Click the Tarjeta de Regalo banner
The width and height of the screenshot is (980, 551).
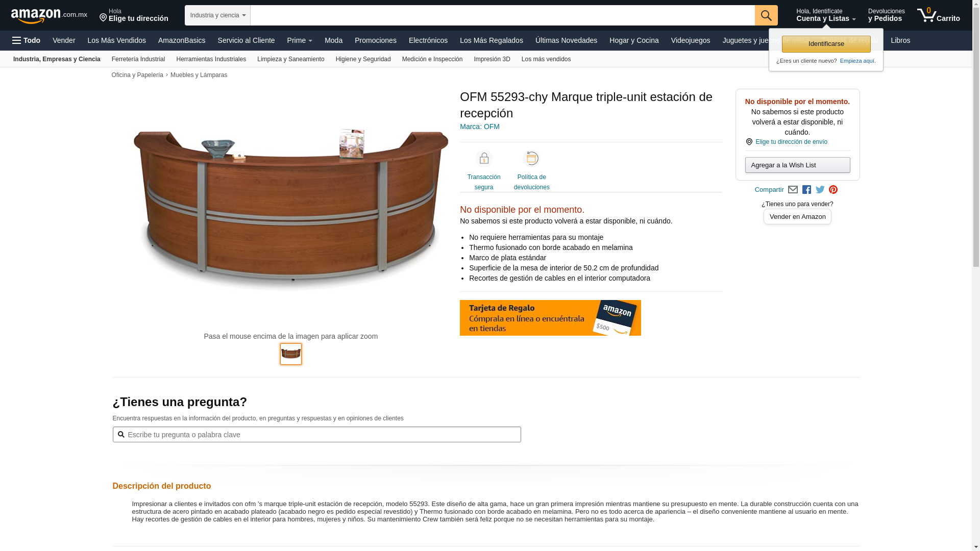coord(550,318)
